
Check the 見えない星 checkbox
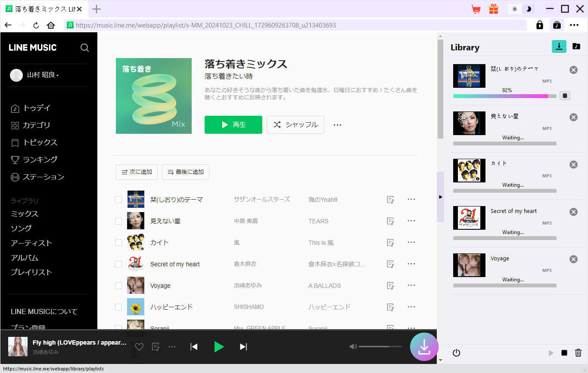[x=118, y=221]
